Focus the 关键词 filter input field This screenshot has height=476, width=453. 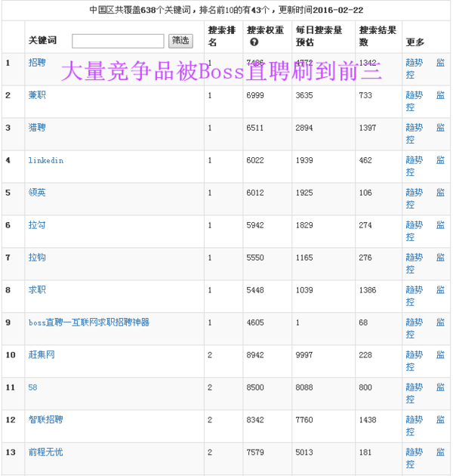(118, 41)
